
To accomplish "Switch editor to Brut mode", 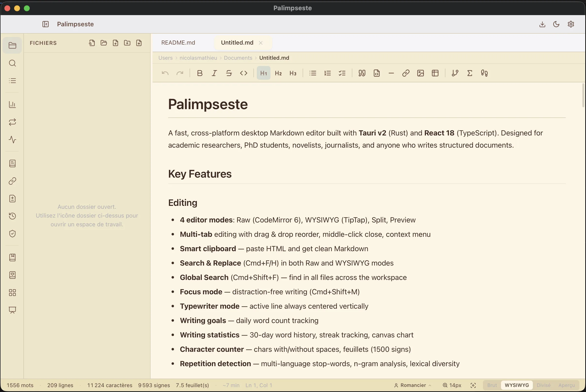I will click(492, 385).
